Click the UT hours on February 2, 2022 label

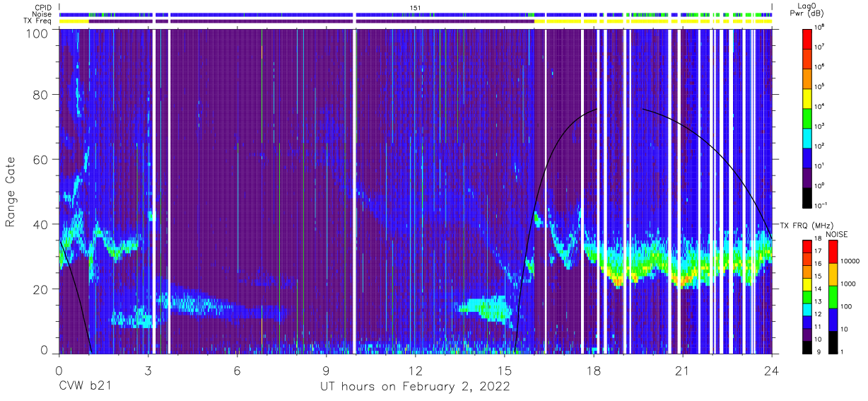(415, 386)
